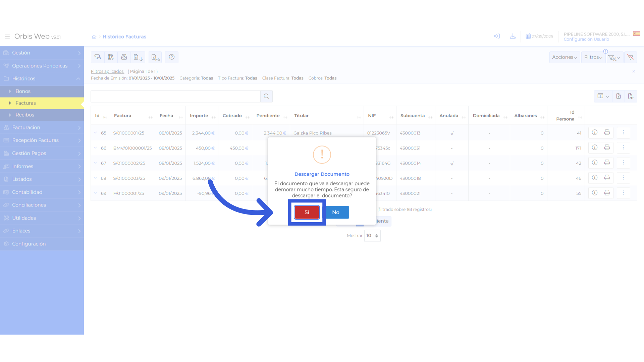Expand Recepción Facturas sidebar menu

[x=42, y=140]
